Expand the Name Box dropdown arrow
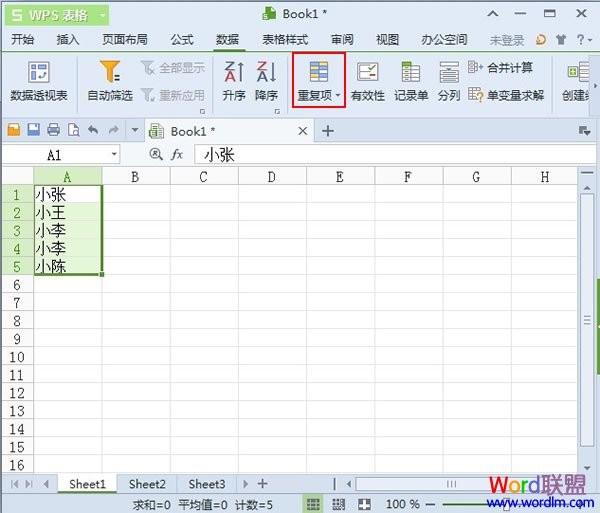The image size is (600, 513). 114,155
